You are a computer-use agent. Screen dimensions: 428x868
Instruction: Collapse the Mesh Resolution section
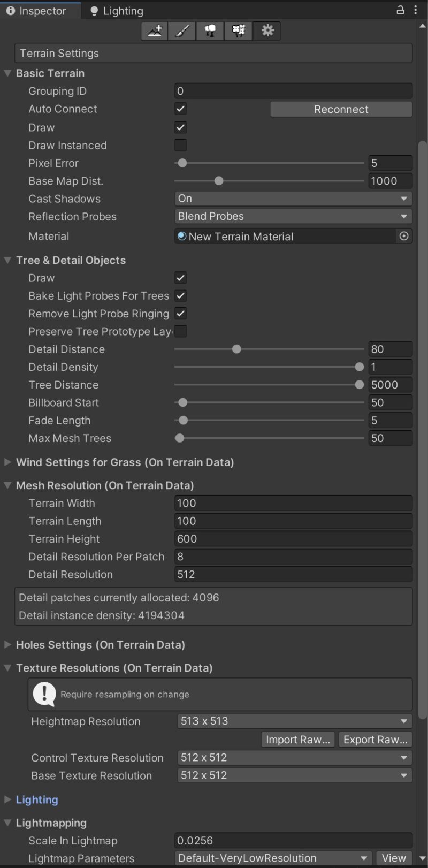8,485
